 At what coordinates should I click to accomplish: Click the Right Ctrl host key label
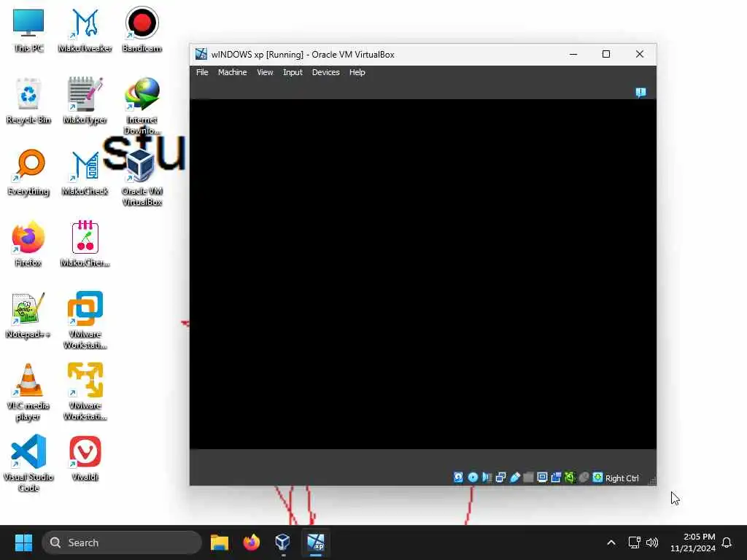click(622, 478)
